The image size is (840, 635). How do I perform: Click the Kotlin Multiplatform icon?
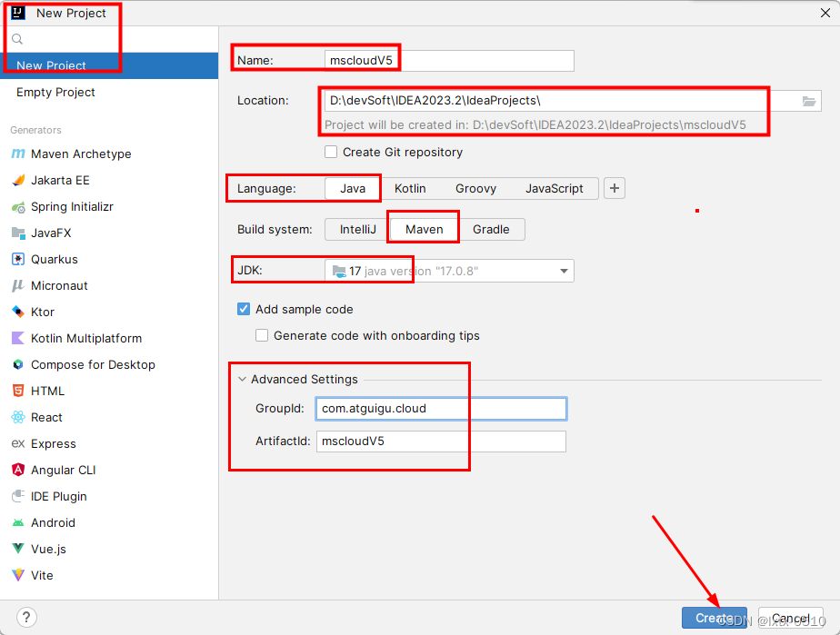18,338
